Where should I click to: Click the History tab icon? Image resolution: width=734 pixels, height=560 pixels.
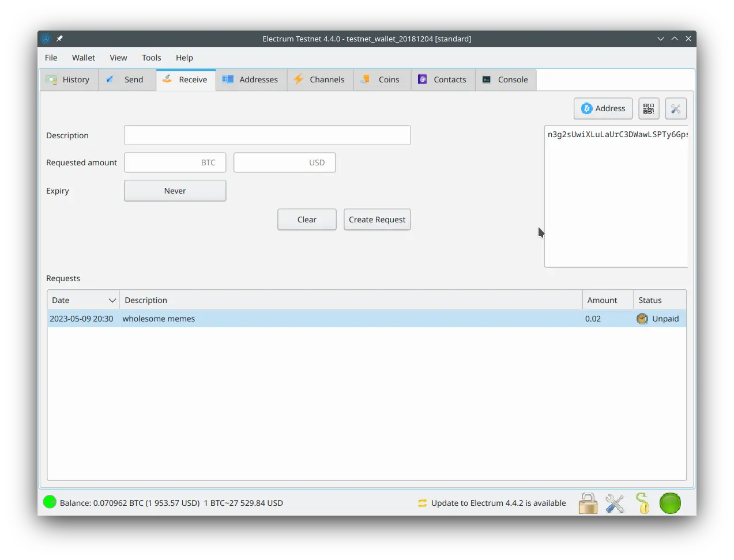51,80
